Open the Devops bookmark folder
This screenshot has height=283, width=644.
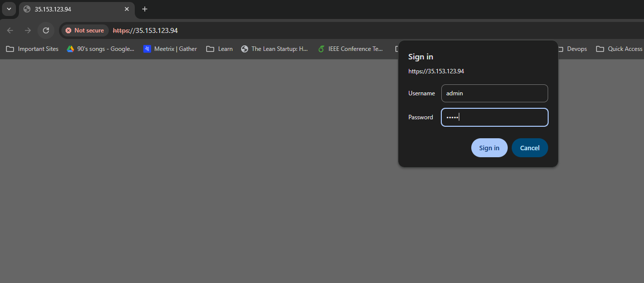pos(572,49)
